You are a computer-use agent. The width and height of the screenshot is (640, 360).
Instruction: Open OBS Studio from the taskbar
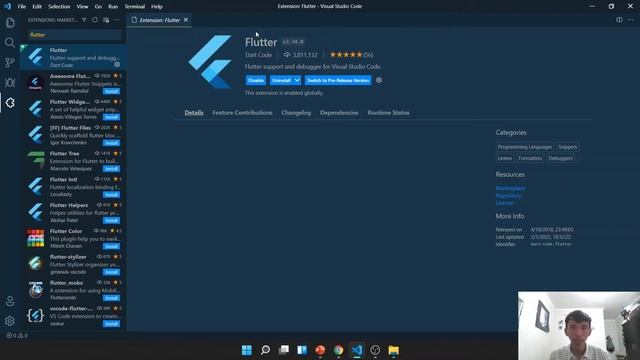click(x=375, y=350)
